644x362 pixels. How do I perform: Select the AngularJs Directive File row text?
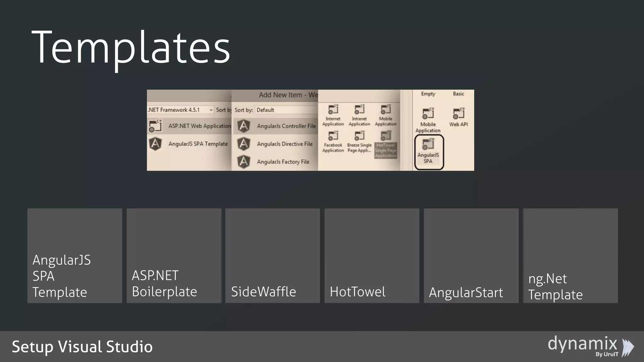tap(285, 144)
